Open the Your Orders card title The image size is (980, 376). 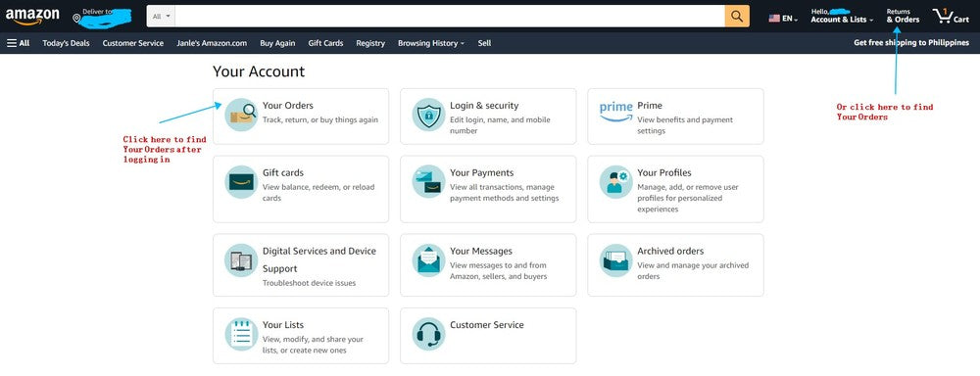coord(288,106)
